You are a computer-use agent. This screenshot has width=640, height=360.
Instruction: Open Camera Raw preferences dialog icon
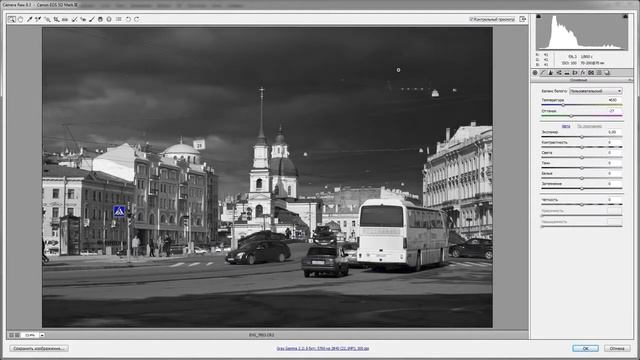click(118, 19)
